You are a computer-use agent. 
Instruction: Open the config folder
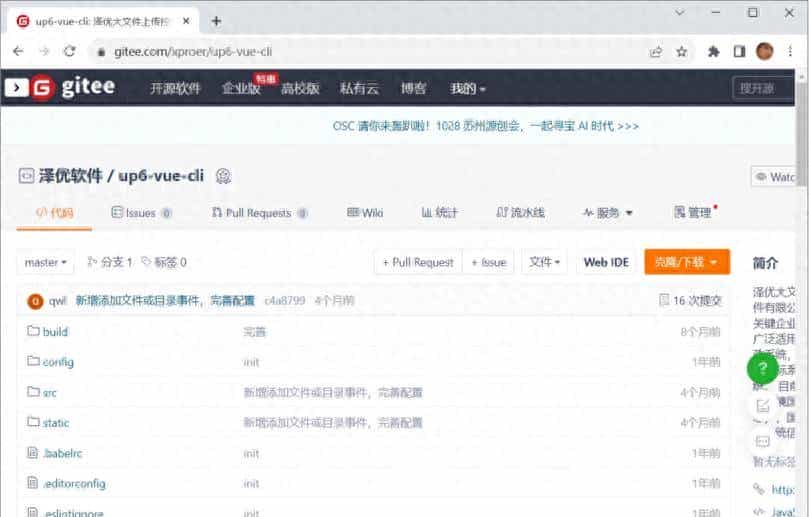(x=58, y=362)
